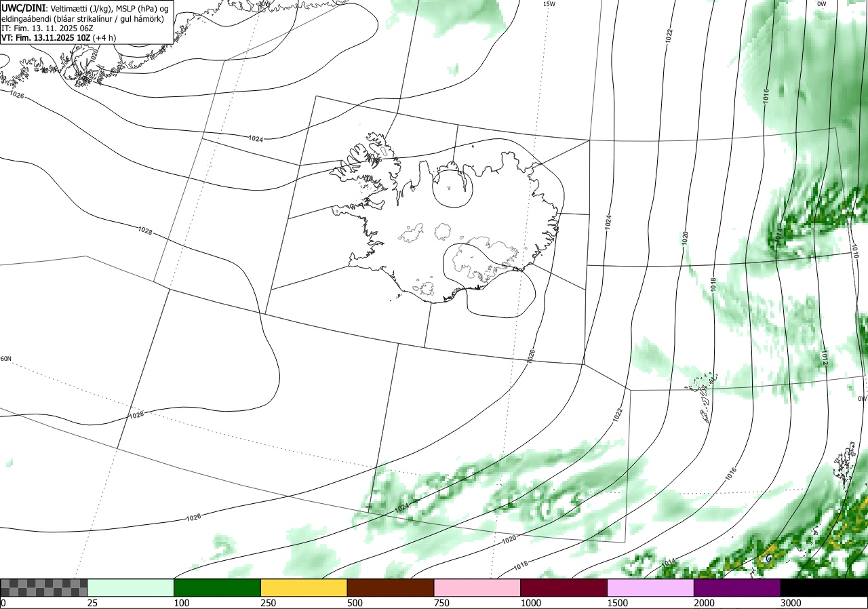
Task: Click the "15W" longitude label
Action: [x=549, y=4]
